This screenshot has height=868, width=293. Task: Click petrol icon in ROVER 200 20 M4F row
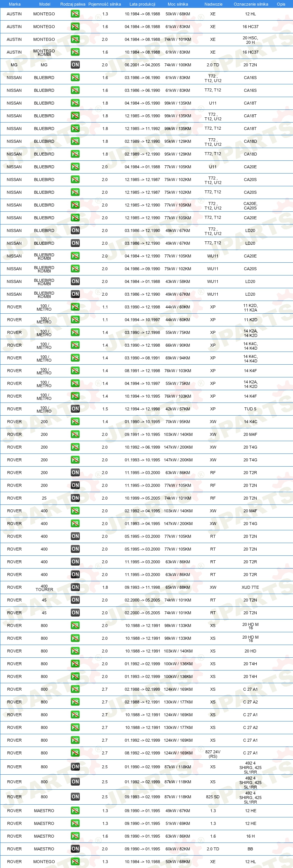75,434
